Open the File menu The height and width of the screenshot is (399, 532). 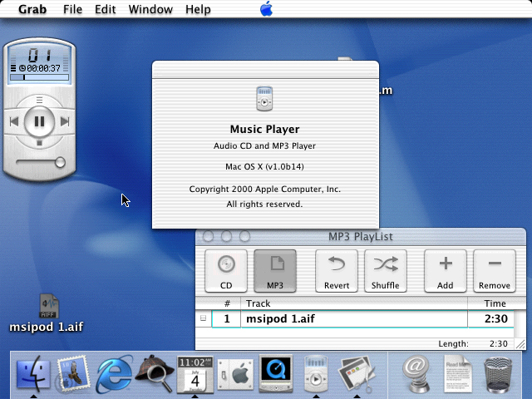pyautogui.click(x=72, y=9)
